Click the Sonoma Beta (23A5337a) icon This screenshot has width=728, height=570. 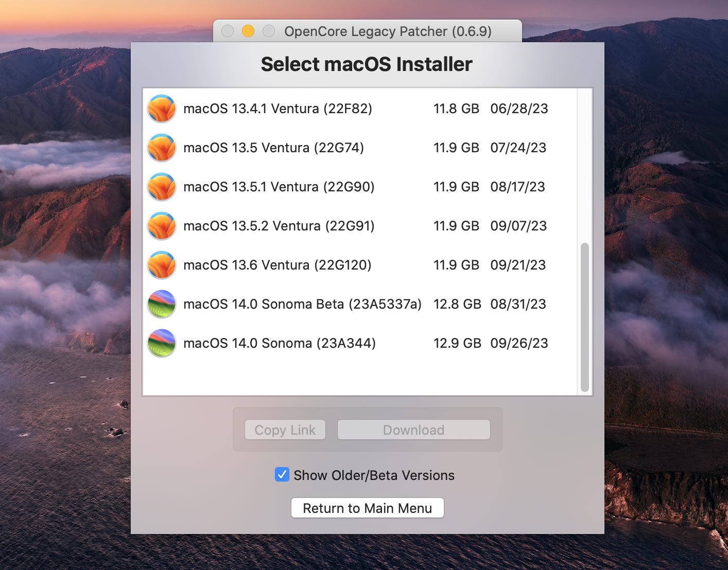point(162,304)
